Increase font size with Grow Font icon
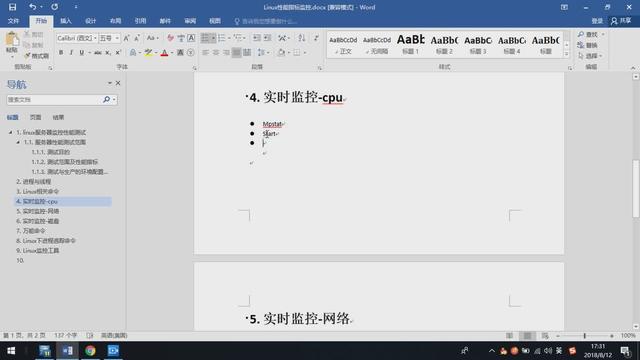 (127, 38)
